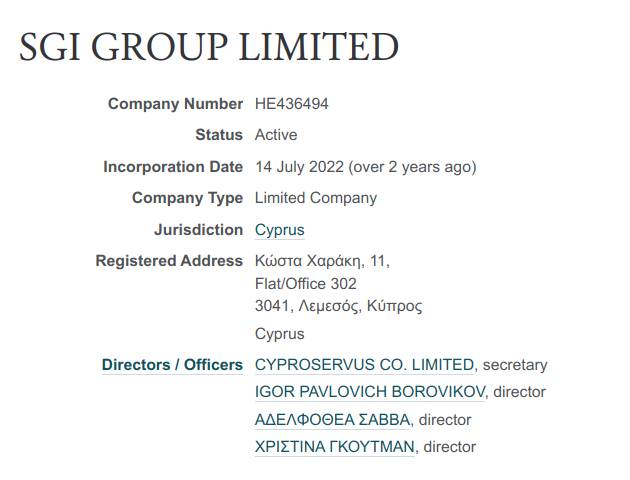Click the Registered Address label
Image resolution: width=630 pixels, height=480 pixels.
pyautogui.click(x=169, y=261)
